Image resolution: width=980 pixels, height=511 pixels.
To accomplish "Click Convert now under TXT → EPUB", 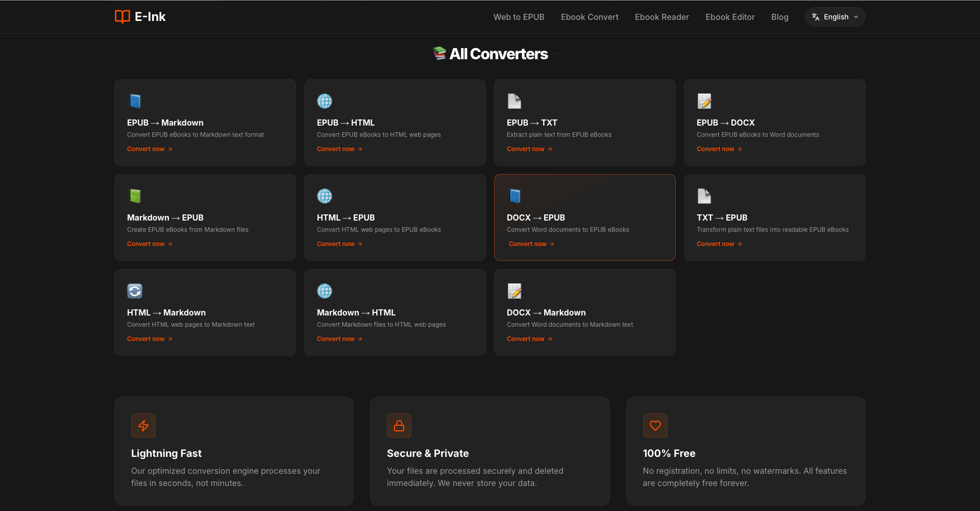I will tap(720, 244).
